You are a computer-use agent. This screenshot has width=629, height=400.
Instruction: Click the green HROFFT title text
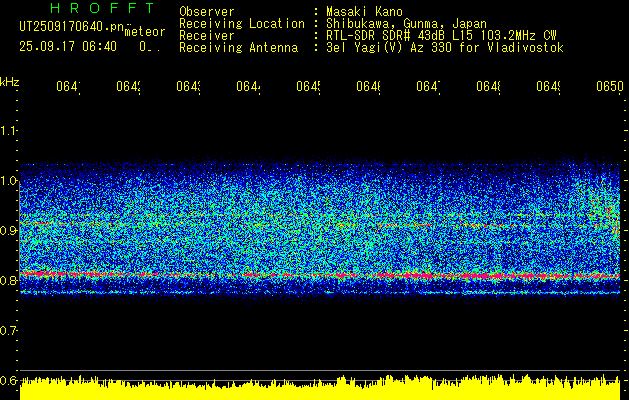point(103,8)
